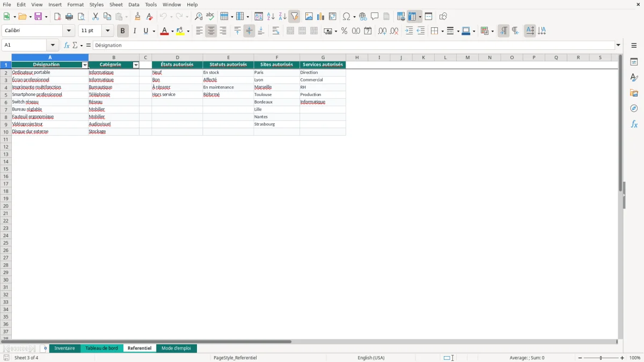This screenshot has height=362, width=644.
Task: Format the cell as percent
Action: [x=344, y=31]
